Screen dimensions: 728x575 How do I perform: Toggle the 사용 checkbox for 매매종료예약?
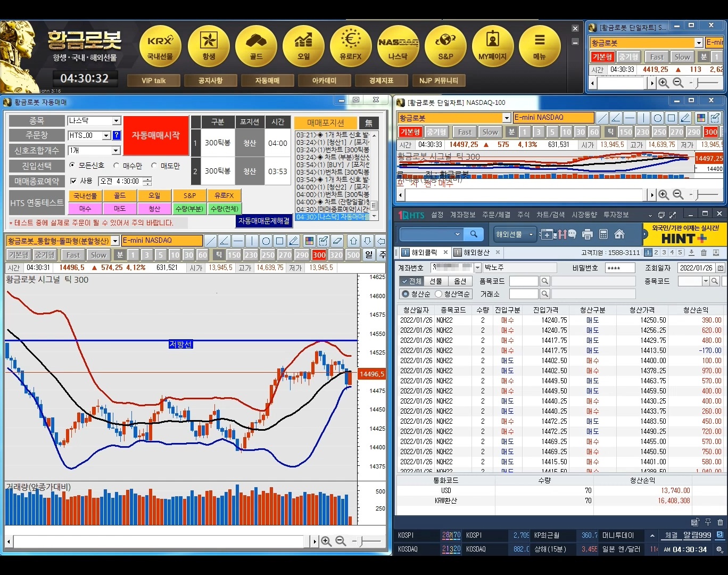click(73, 181)
